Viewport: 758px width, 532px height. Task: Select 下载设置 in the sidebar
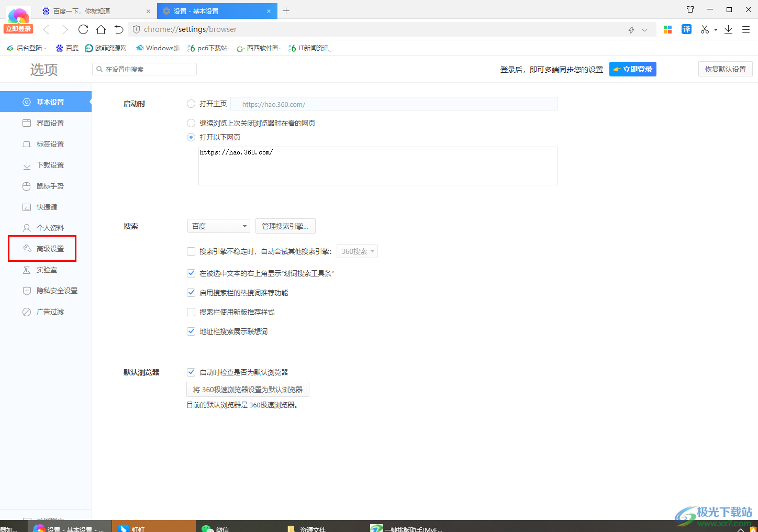tap(46, 165)
